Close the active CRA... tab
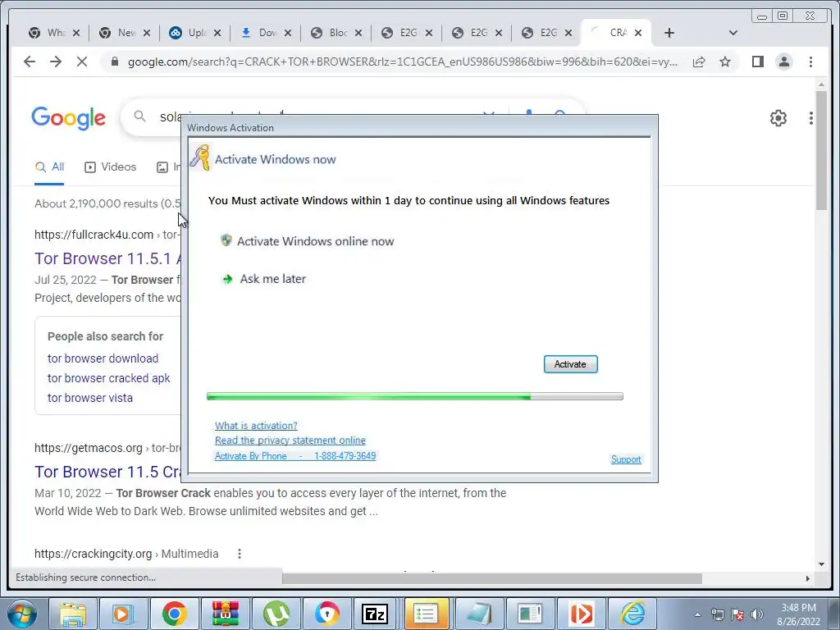 [638, 33]
